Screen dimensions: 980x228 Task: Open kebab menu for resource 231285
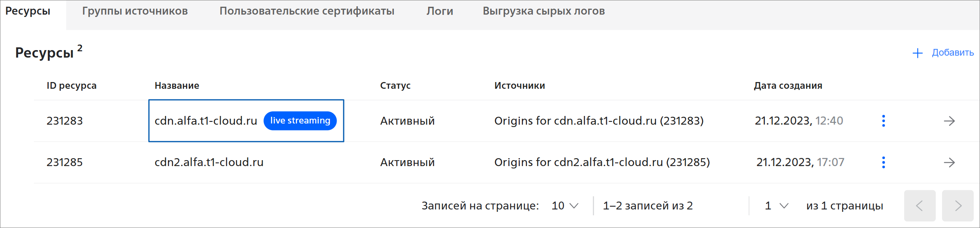pyautogui.click(x=883, y=162)
